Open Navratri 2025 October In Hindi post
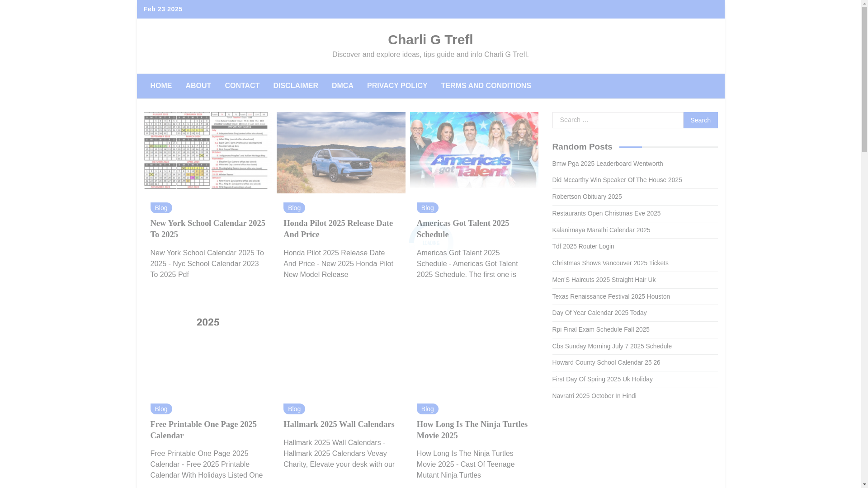Screen dimensions: 868x488 (594, 396)
